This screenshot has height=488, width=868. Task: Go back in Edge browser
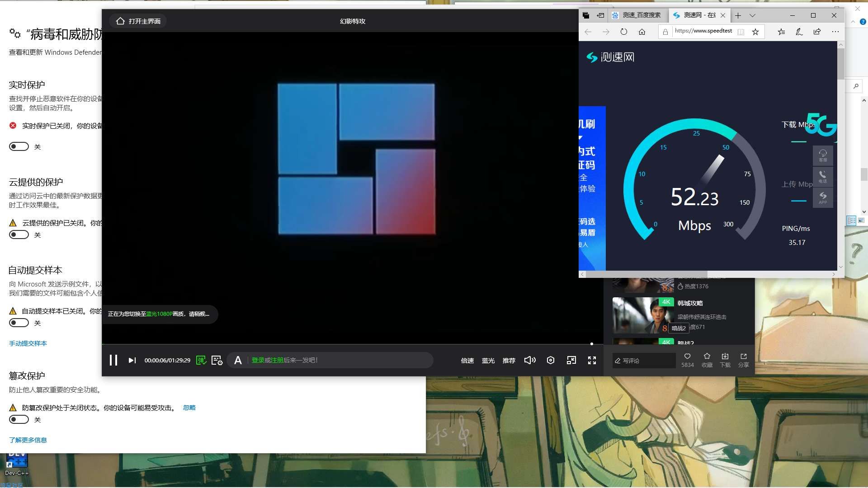tap(588, 32)
